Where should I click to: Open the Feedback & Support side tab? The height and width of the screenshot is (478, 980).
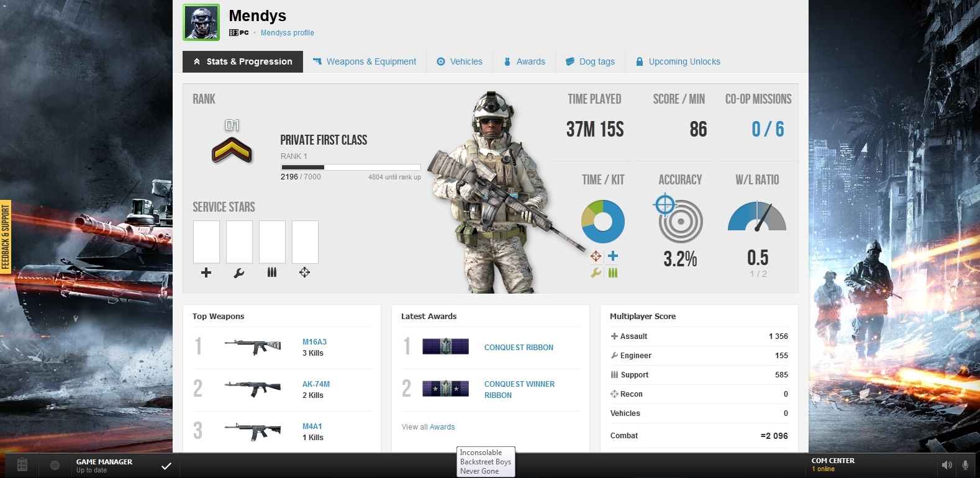6,238
